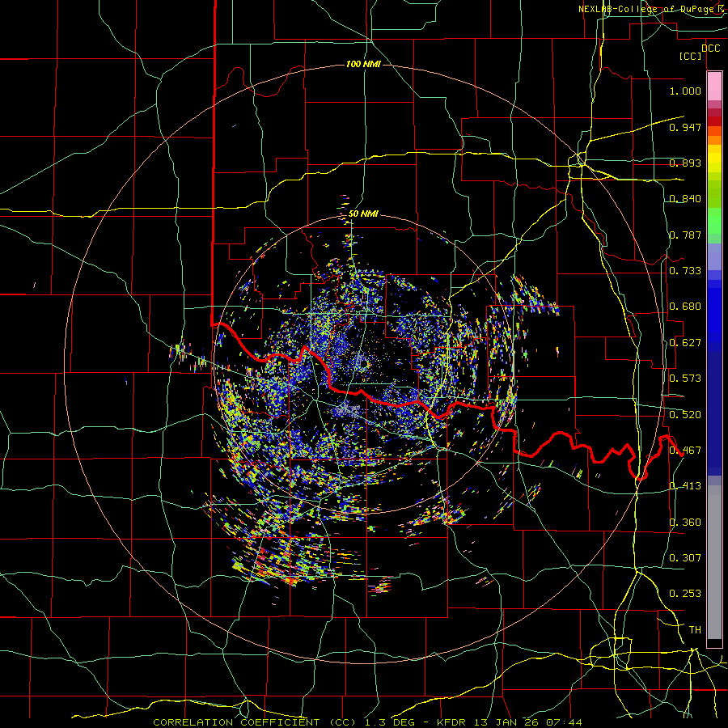The width and height of the screenshot is (728, 728).
Task: Click the 0.840 color scale value
Action: tap(685, 199)
